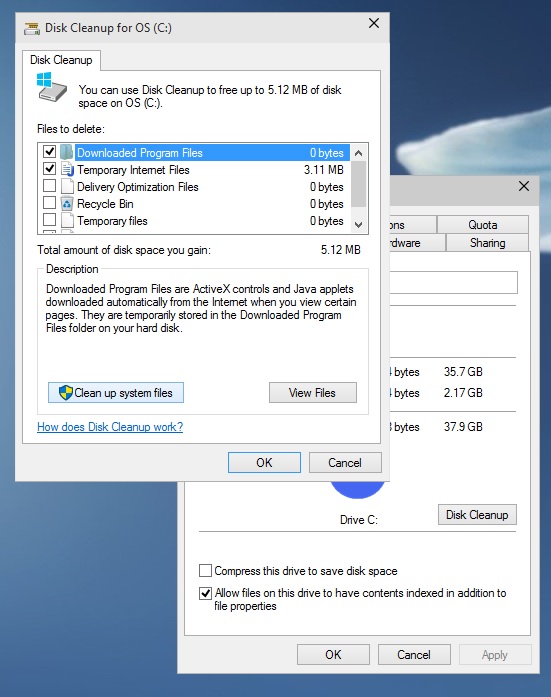The image size is (551, 697).
Task: Select the Delivery Optimization Files row
Action: pyautogui.click(x=211, y=187)
